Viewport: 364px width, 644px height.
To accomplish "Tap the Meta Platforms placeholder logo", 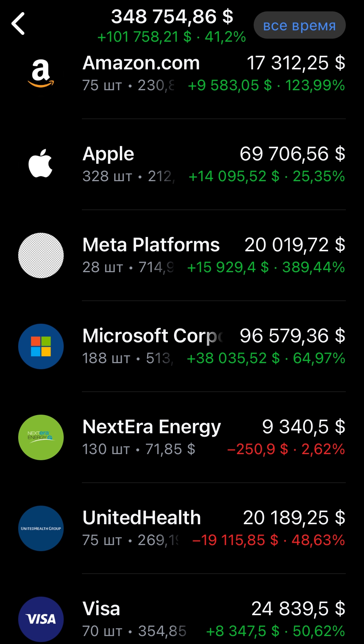I will (x=41, y=255).
